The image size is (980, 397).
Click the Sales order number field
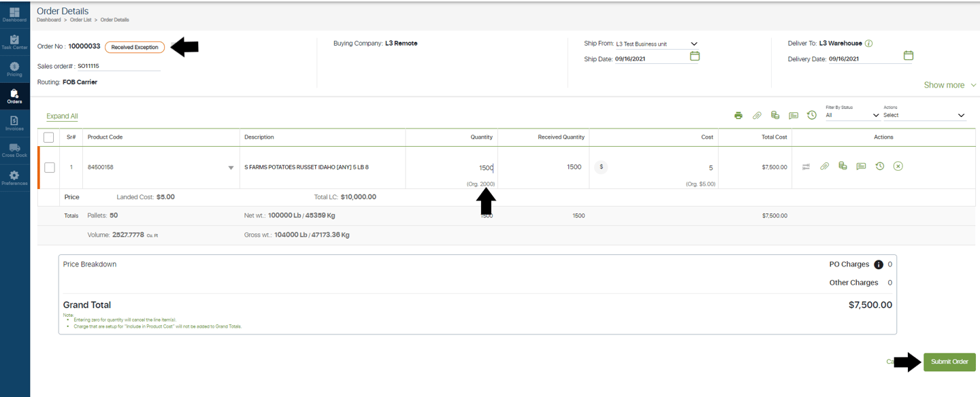[x=118, y=66]
